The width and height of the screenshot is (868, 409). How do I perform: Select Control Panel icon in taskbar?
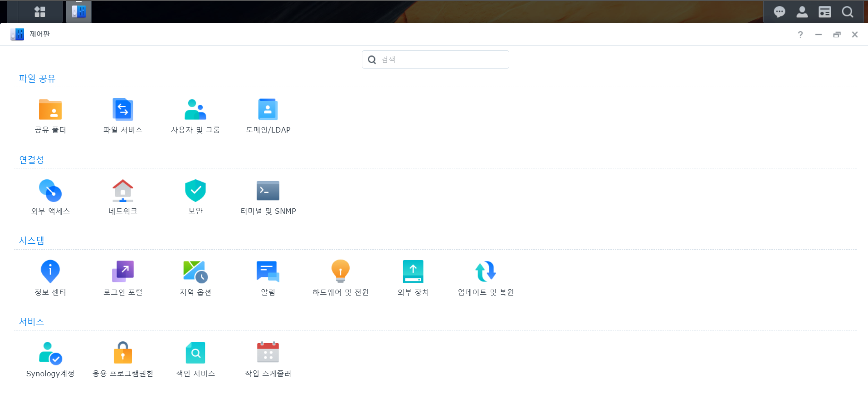79,12
